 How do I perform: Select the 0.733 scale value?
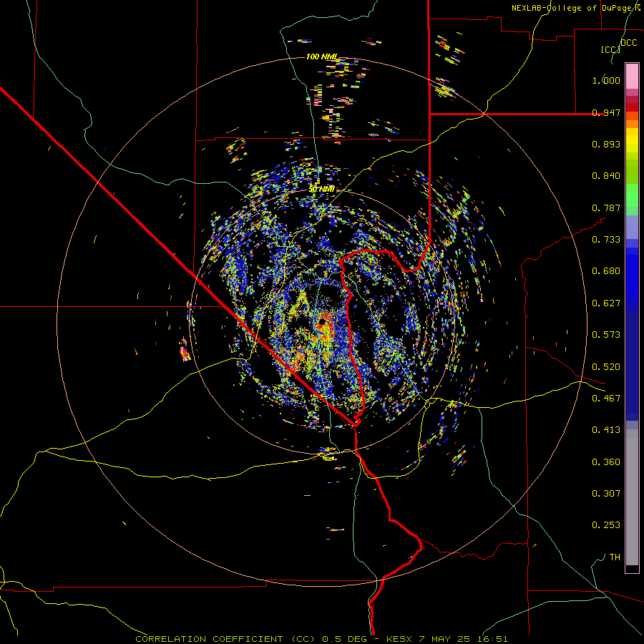click(x=606, y=240)
